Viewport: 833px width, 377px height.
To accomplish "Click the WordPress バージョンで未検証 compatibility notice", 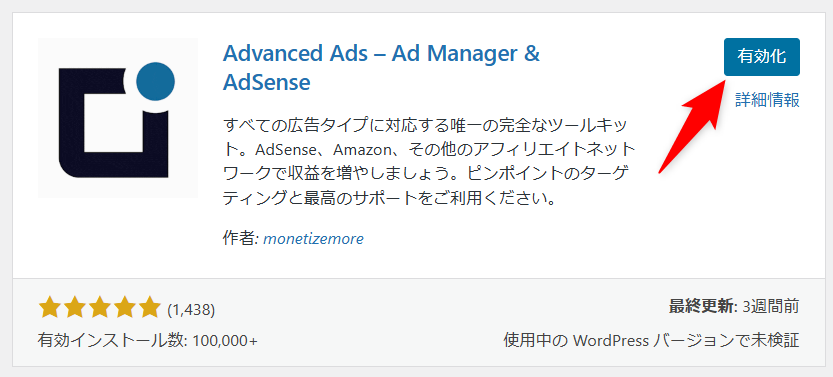I will pos(651,340).
